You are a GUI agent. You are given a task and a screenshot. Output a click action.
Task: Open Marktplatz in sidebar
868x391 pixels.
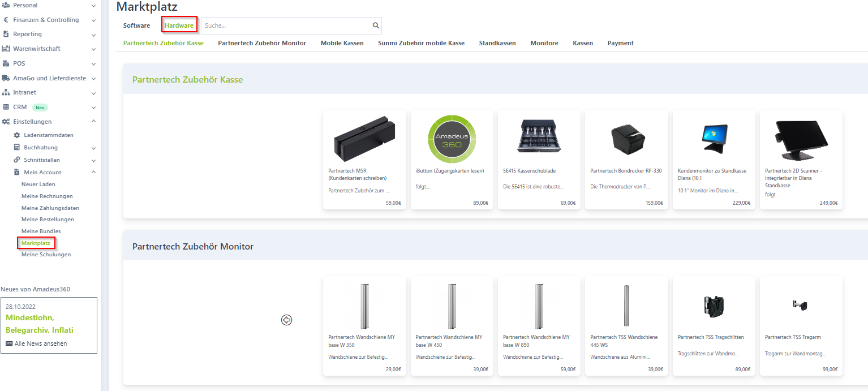tap(36, 243)
